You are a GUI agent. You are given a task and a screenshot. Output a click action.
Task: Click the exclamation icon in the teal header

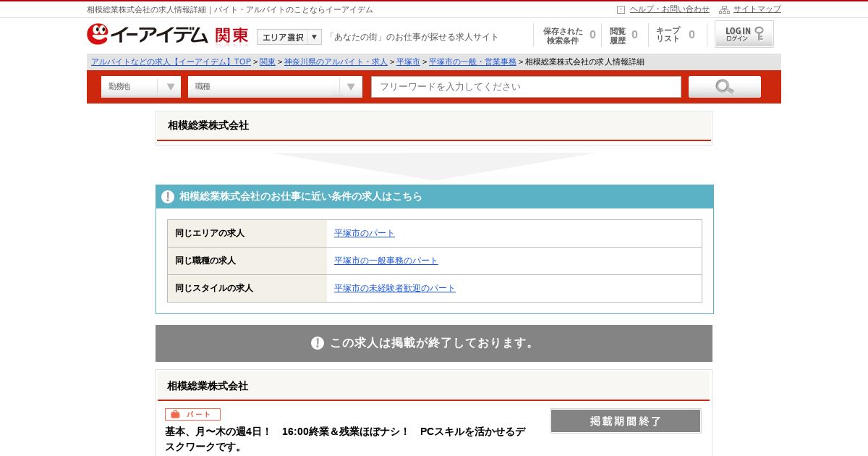click(168, 197)
